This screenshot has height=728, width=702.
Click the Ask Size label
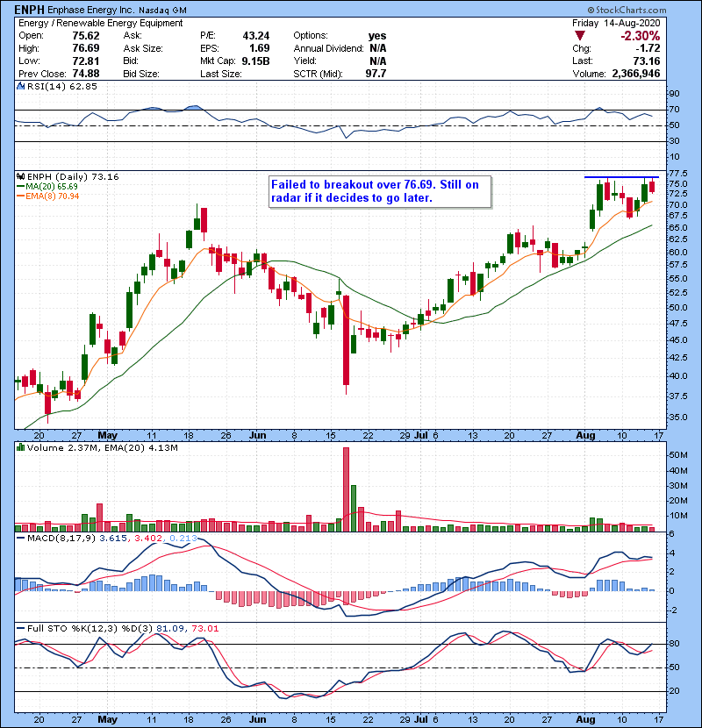click(143, 48)
